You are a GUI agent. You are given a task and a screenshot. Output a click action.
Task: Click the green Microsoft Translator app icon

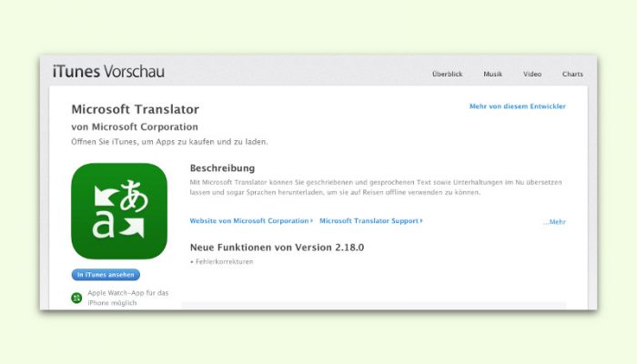pyautogui.click(x=119, y=211)
